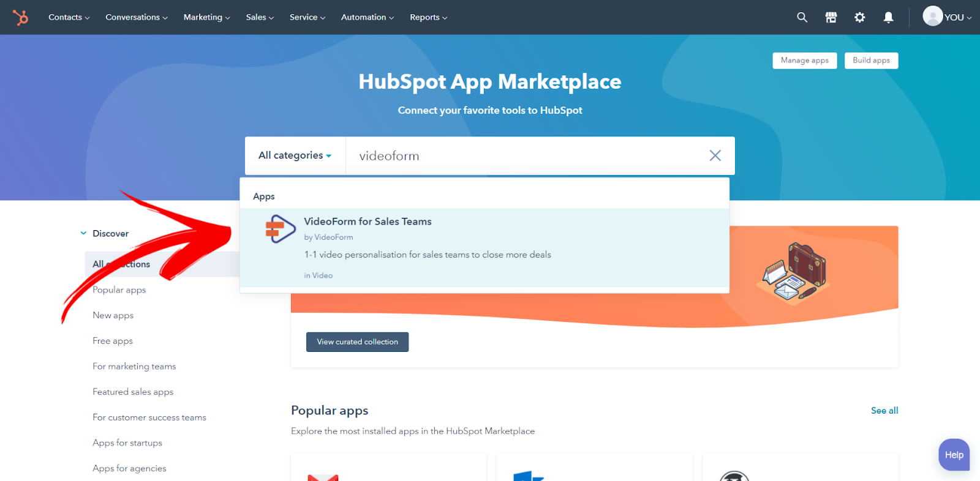Clear the videoform search text
The height and width of the screenshot is (481, 980).
(715, 155)
